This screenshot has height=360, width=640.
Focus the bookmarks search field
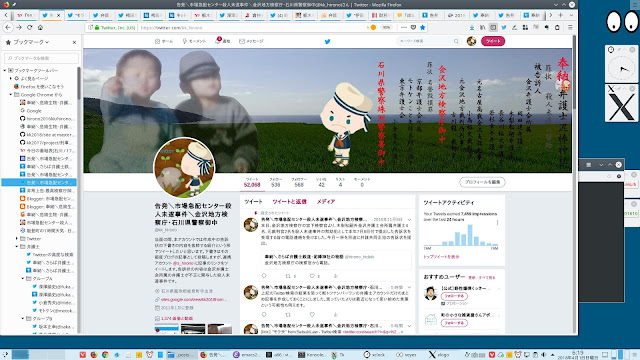pyautogui.click(x=41, y=58)
